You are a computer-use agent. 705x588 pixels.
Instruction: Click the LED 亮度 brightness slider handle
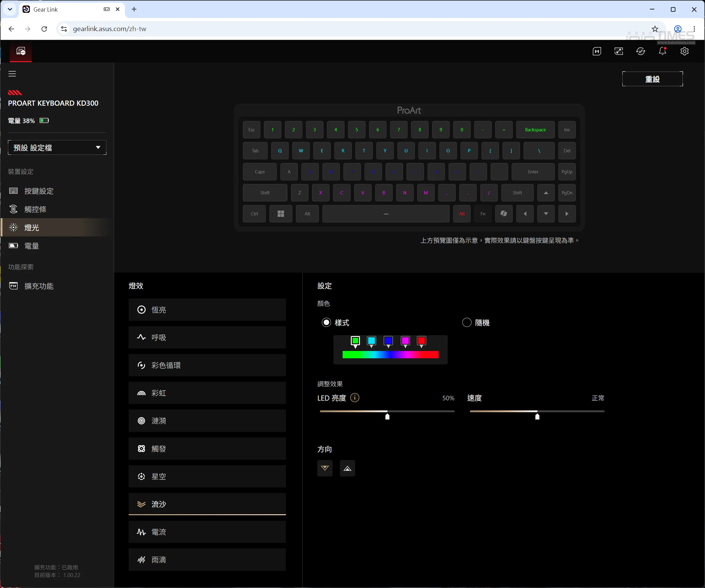[x=387, y=416]
